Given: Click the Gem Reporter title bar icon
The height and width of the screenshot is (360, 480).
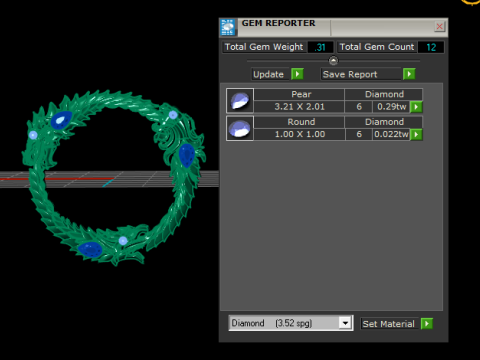Looking at the screenshot, I should tap(228, 27).
